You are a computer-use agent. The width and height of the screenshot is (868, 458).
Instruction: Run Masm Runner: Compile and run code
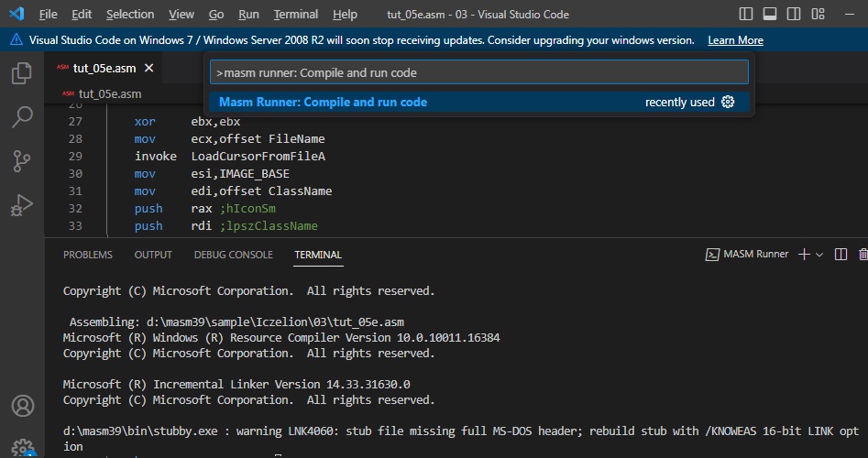(x=323, y=102)
